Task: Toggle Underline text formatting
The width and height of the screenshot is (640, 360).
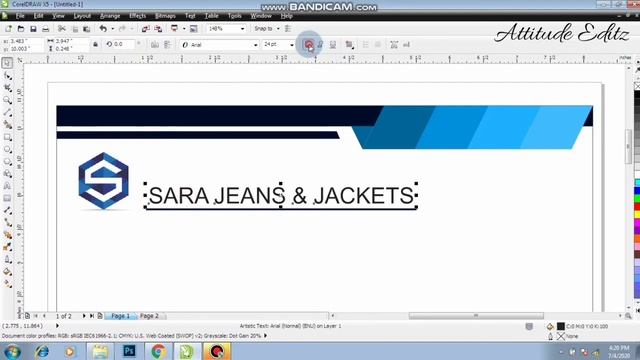Action: click(333, 44)
